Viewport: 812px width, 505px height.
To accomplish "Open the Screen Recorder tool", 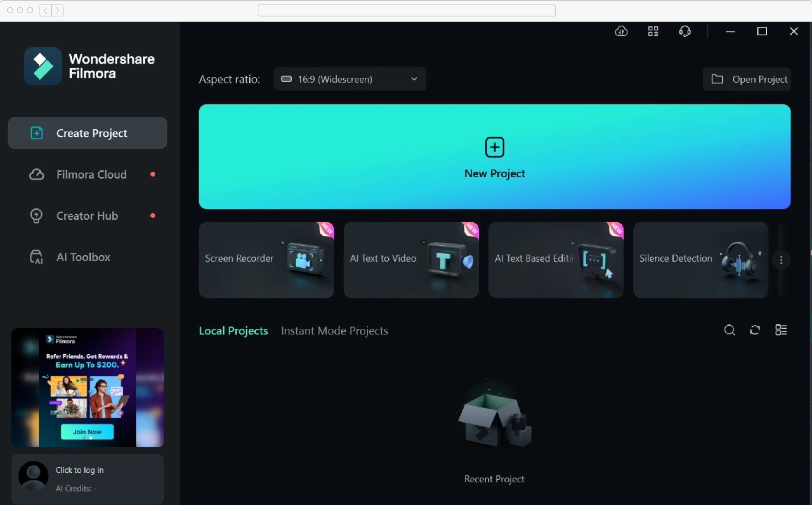I will (266, 260).
